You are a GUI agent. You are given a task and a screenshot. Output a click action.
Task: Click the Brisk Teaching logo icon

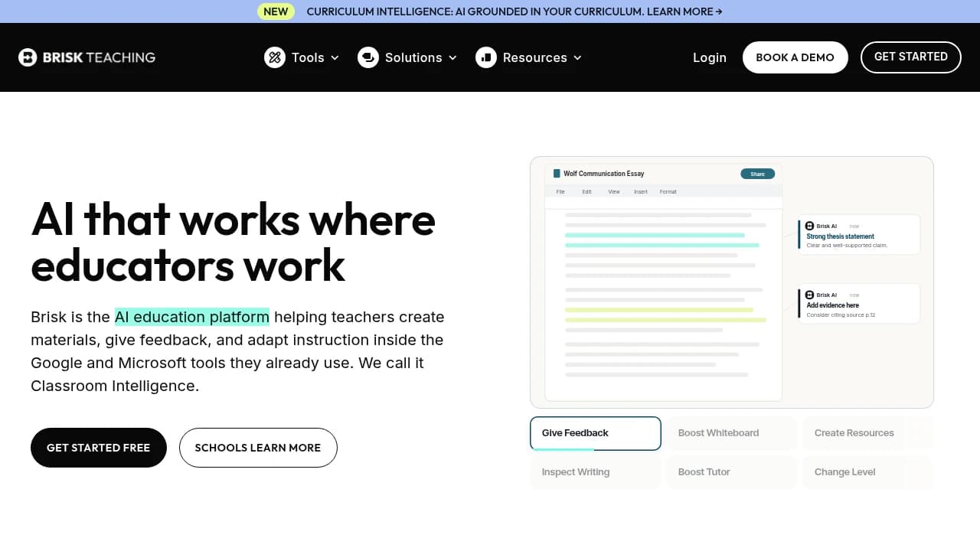pyautogui.click(x=28, y=57)
